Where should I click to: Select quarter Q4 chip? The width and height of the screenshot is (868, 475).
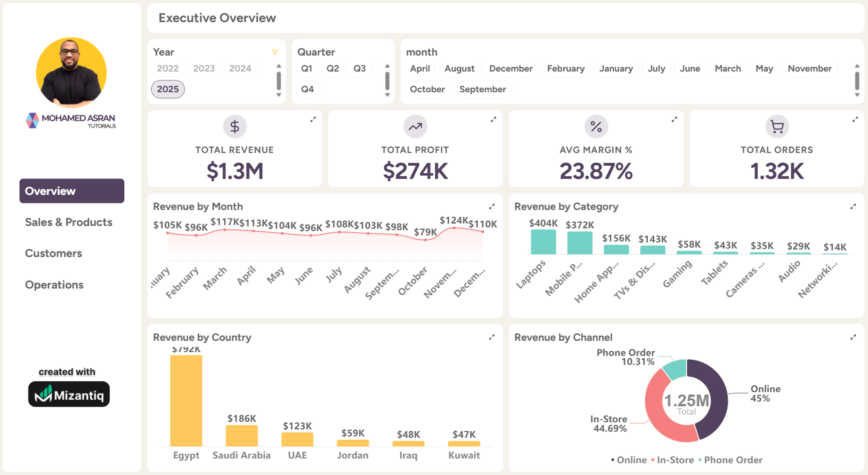point(308,89)
